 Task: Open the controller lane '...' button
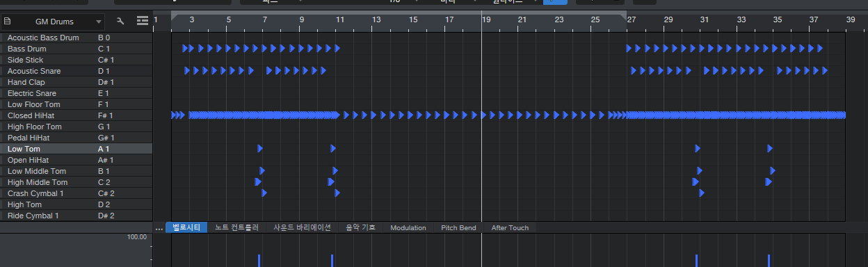coord(159,227)
